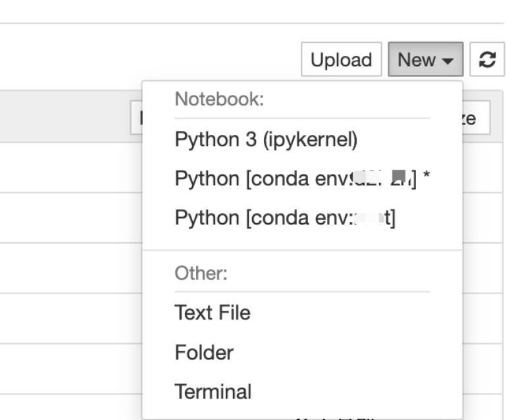The height and width of the screenshot is (420, 516).
Task: Click the Upload button
Action: click(341, 60)
